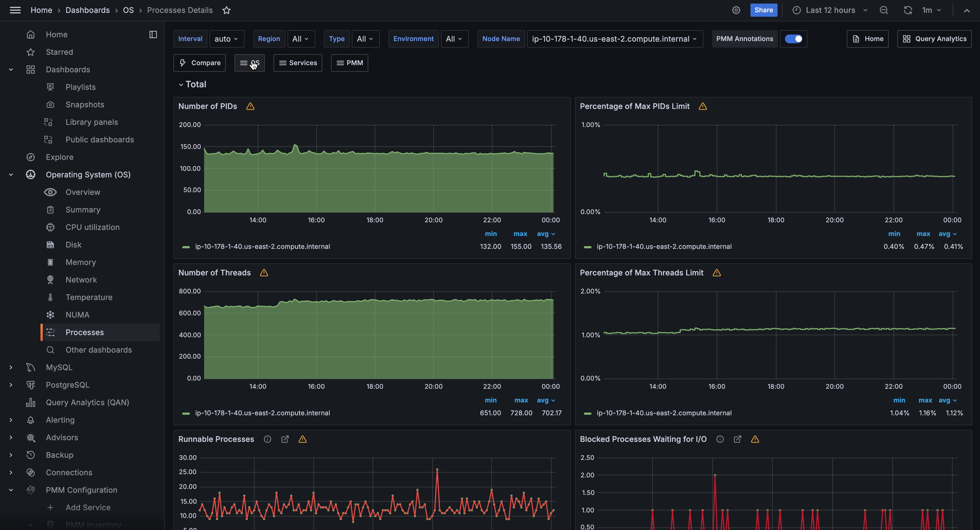The width and height of the screenshot is (980, 530).
Task: Show info icon for Blocked Processes panel
Action: pyautogui.click(x=720, y=439)
